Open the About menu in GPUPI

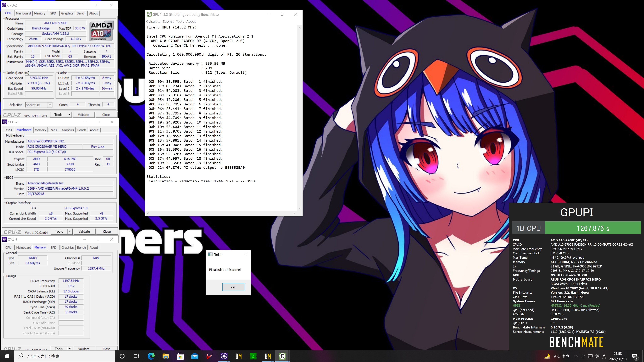pos(191,22)
